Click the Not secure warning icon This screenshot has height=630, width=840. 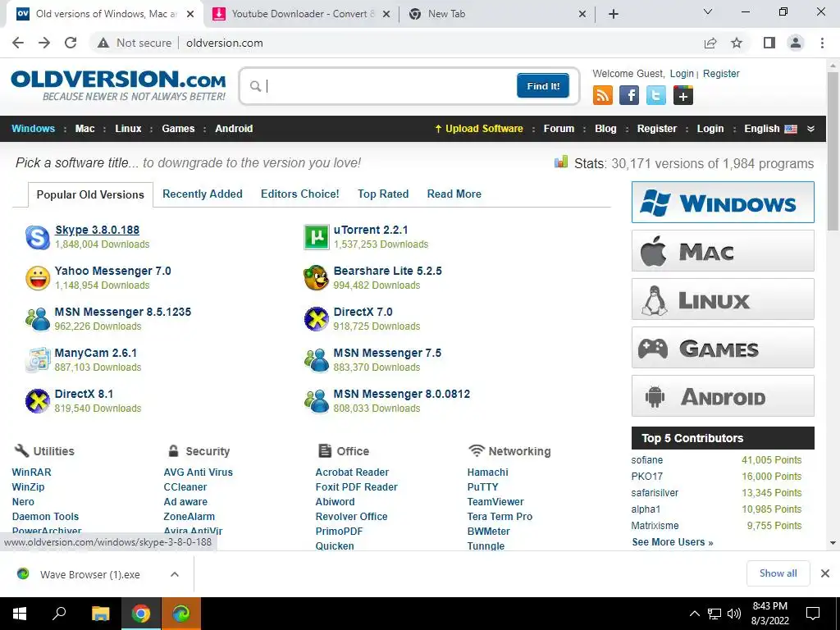click(103, 43)
